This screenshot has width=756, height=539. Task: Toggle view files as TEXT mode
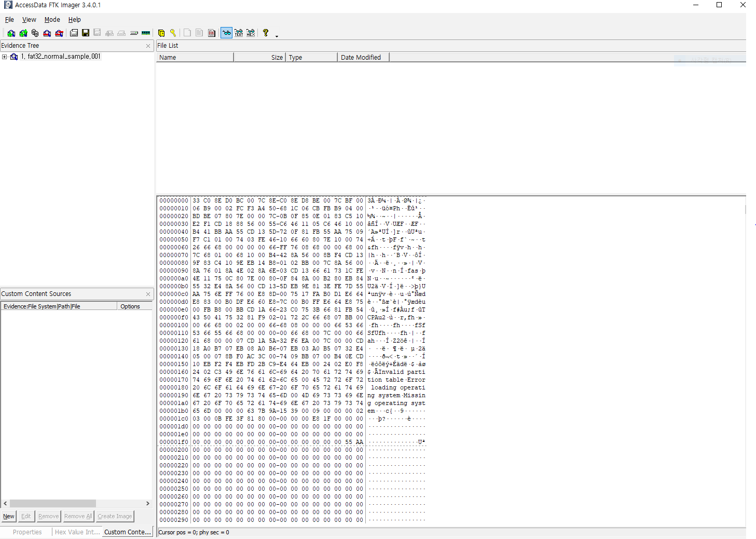coord(239,33)
